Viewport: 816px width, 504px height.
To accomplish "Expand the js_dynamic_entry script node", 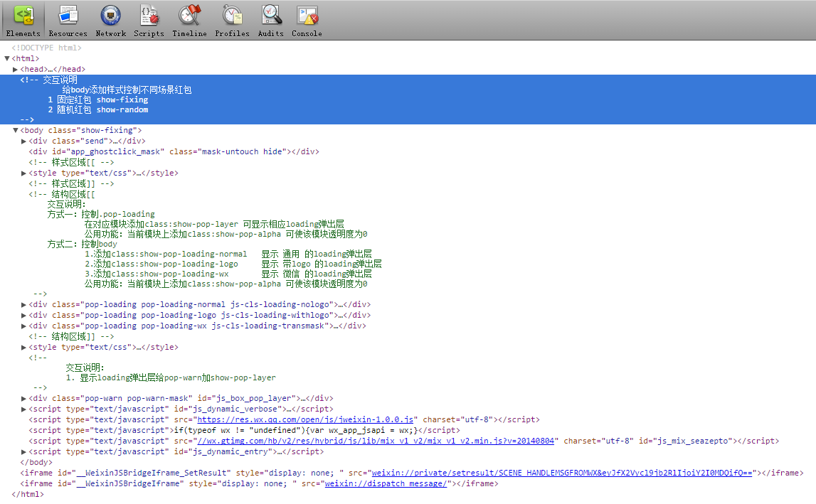I will [23, 452].
